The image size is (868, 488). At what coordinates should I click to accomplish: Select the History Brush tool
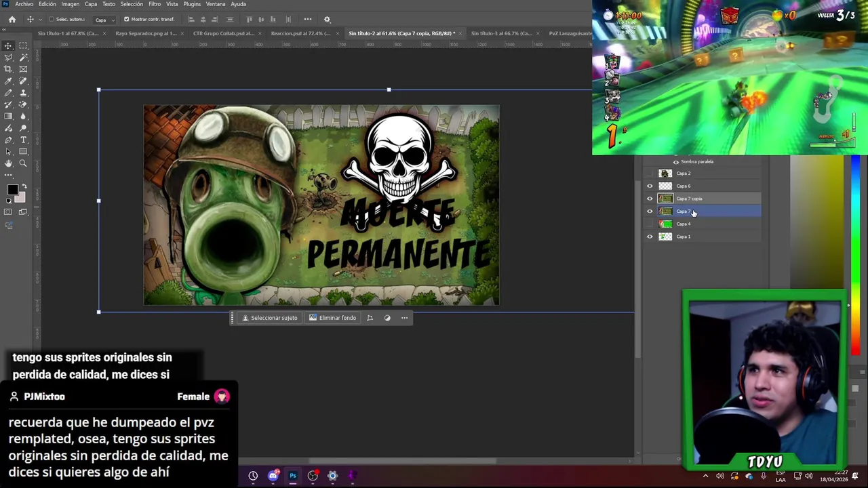tap(8, 104)
